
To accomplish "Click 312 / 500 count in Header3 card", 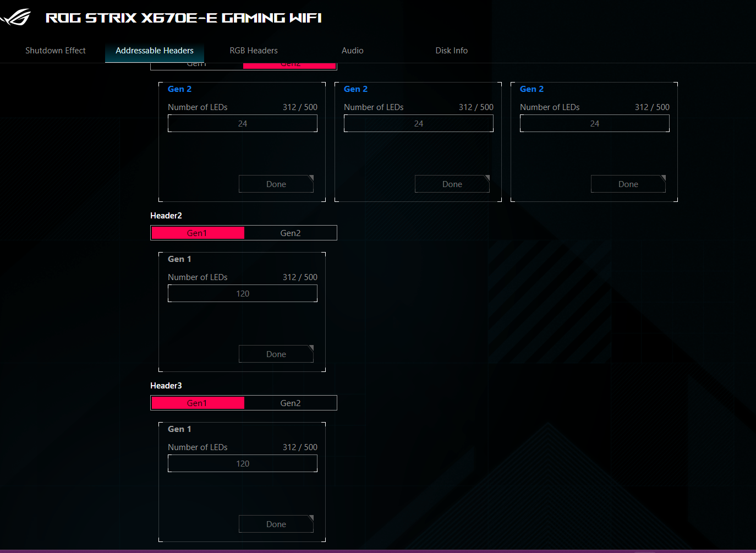I will coord(300,447).
